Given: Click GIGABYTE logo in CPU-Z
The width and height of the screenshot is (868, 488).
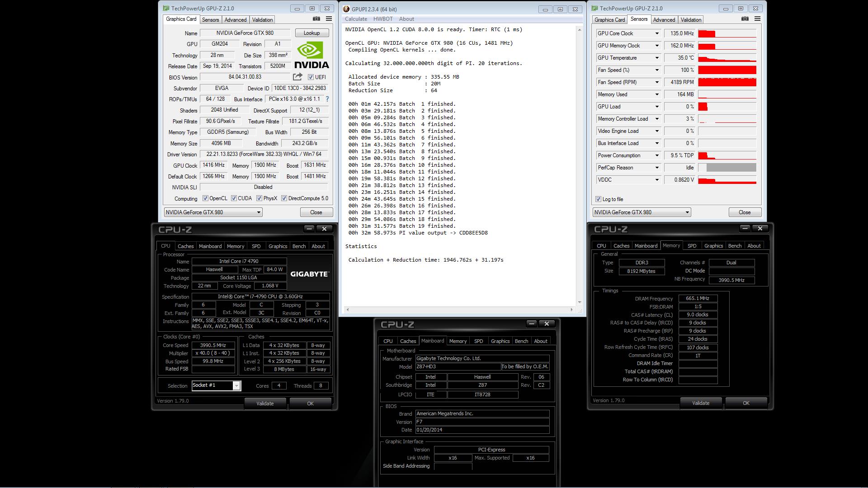Looking at the screenshot, I should coord(310,274).
